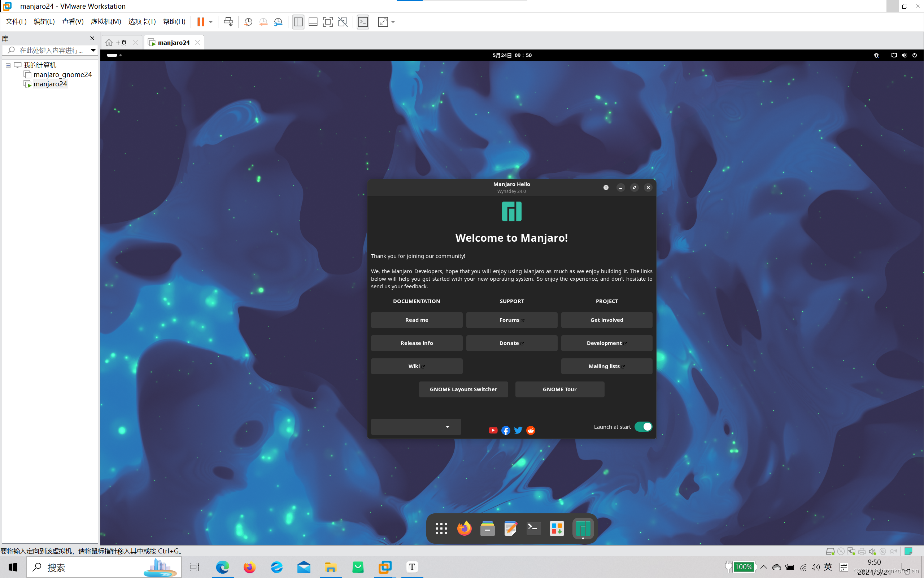Open the Windows Start menu

tap(13, 567)
